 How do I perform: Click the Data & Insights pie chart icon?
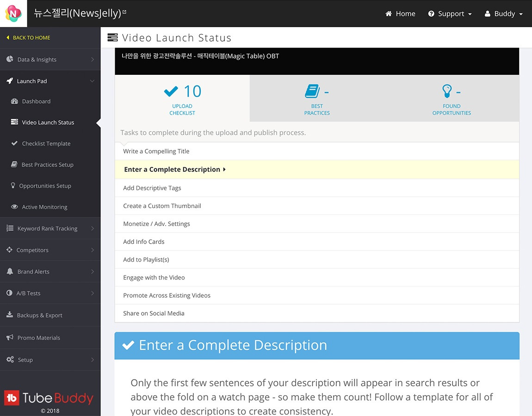[x=10, y=59]
